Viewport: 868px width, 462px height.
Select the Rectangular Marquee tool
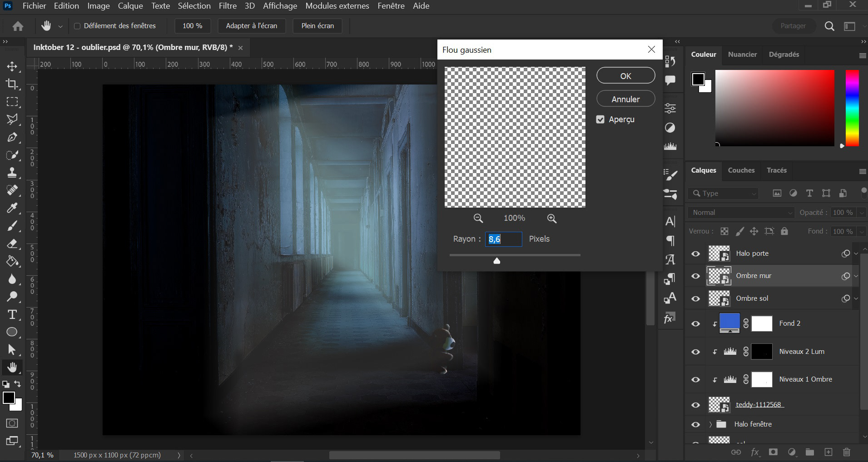(x=12, y=102)
